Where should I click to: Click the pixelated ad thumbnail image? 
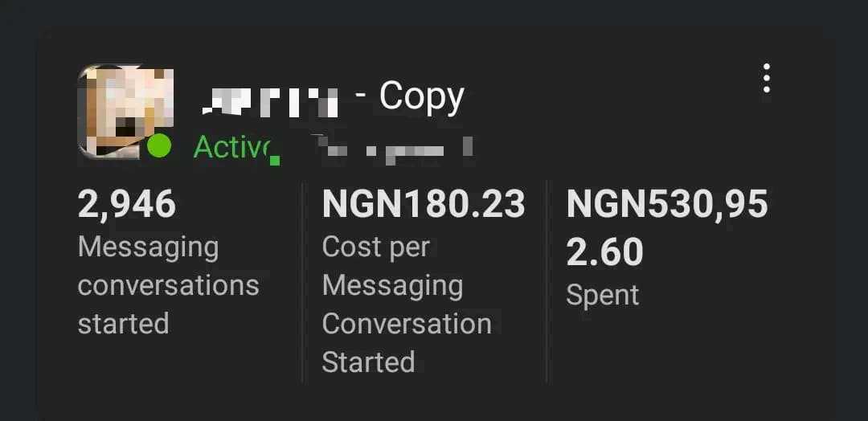pyautogui.click(x=125, y=110)
